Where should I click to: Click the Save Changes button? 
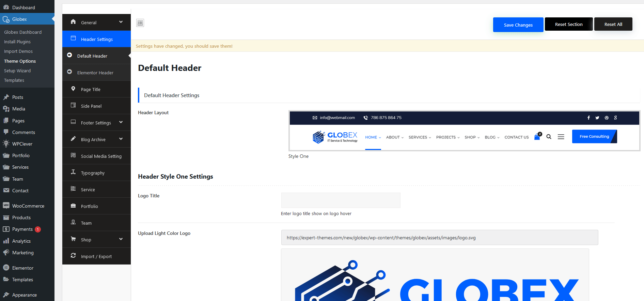518,25
